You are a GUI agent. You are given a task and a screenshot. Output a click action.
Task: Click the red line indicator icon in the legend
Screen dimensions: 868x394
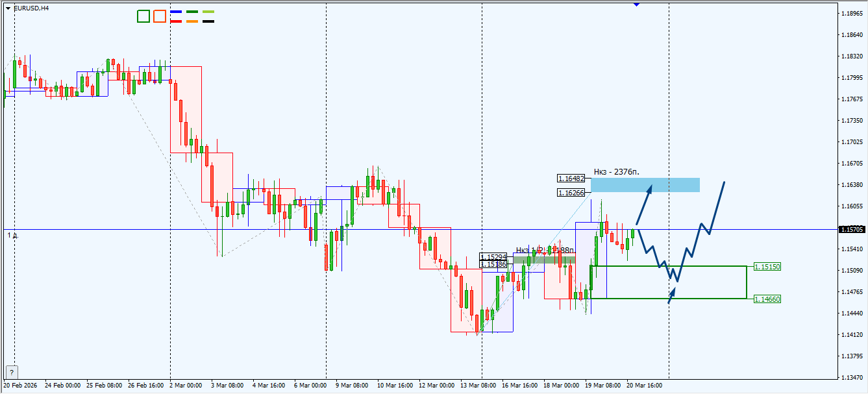tap(176, 21)
